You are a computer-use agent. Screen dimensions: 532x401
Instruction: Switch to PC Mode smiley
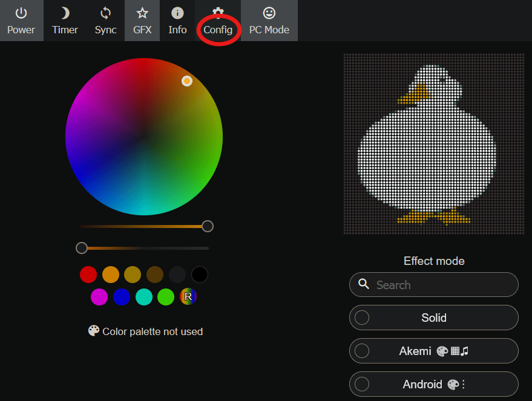tap(269, 21)
